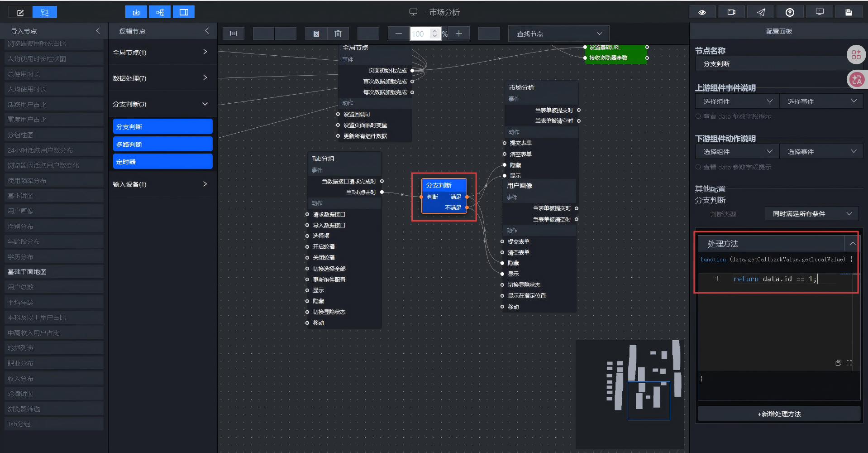Select 用户画像 in import nodes list
Image resolution: width=868 pixels, height=453 pixels.
tap(53, 211)
